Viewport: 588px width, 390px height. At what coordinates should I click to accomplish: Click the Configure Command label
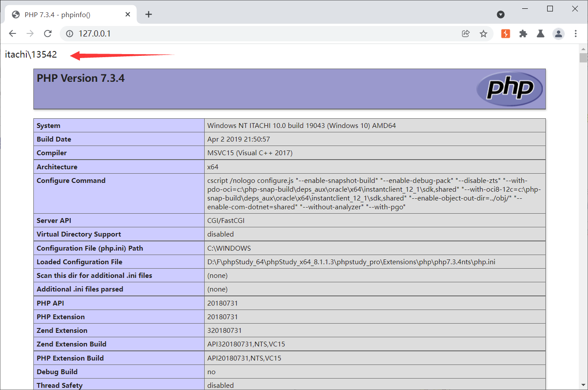pos(71,181)
